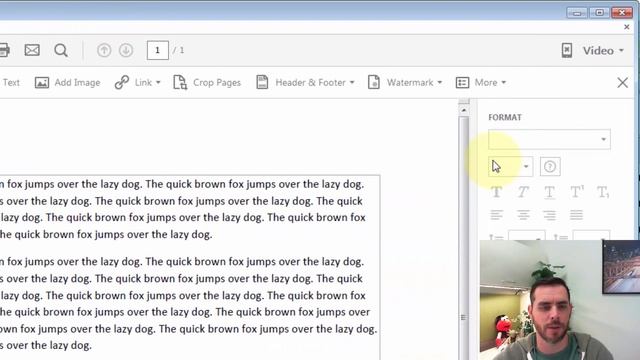Image resolution: width=640 pixels, height=360 pixels.
Task: Toggle italic text formatting
Action: pos(523,191)
